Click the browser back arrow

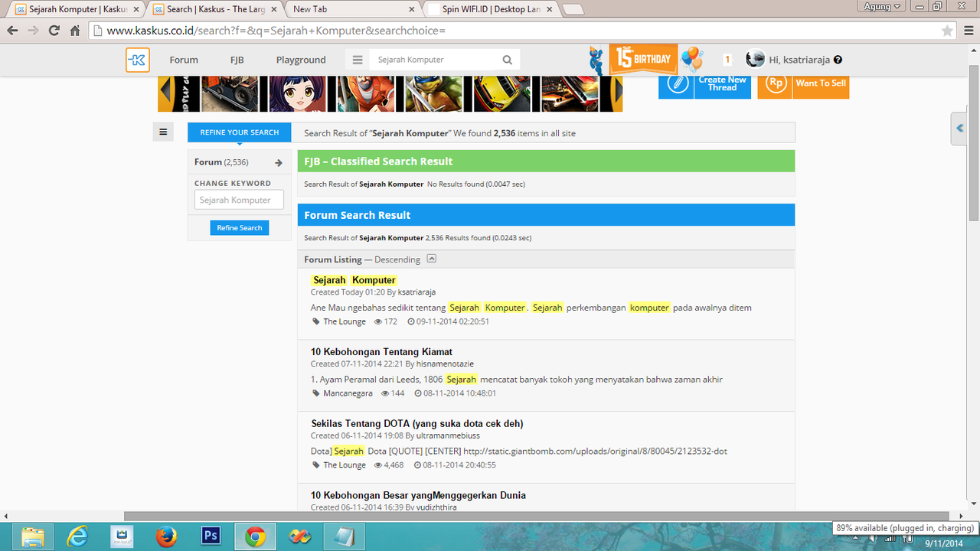pyautogui.click(x=12, y=31)
